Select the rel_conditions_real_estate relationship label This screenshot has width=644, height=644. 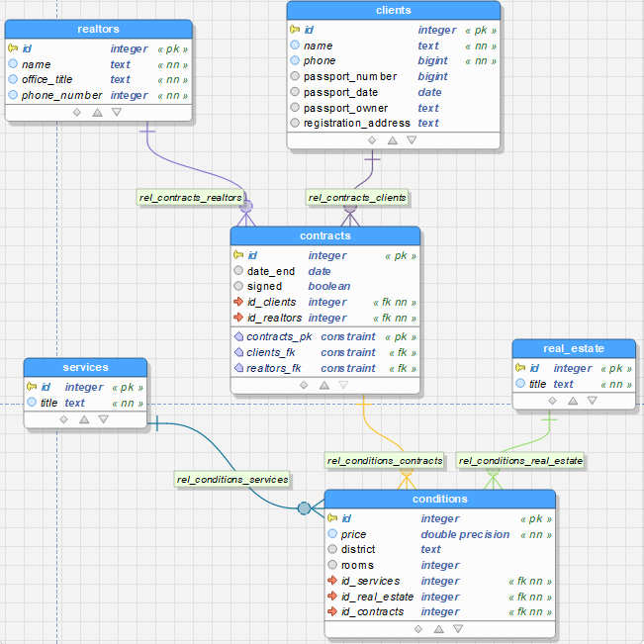[x=520, y=461]
